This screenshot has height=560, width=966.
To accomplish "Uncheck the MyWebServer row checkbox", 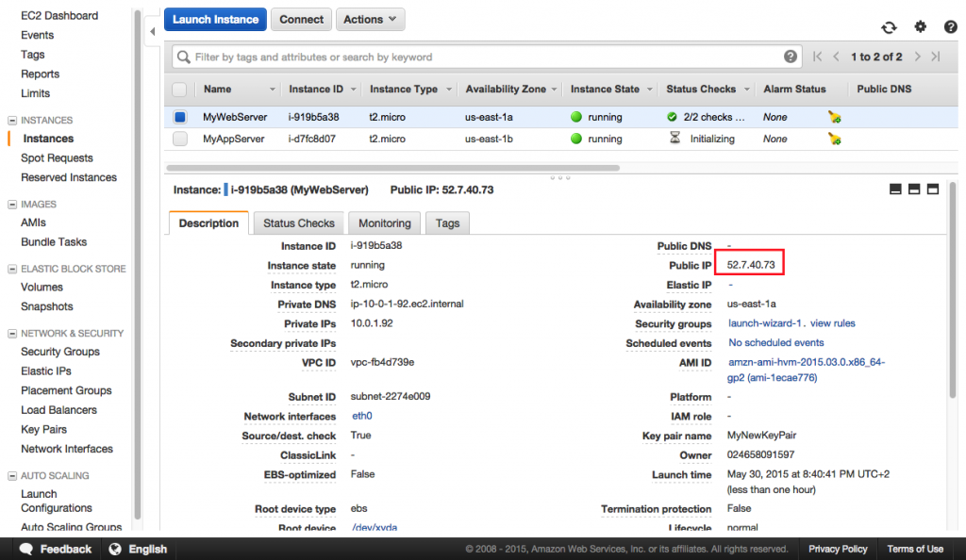I will [x=179, y=117].
